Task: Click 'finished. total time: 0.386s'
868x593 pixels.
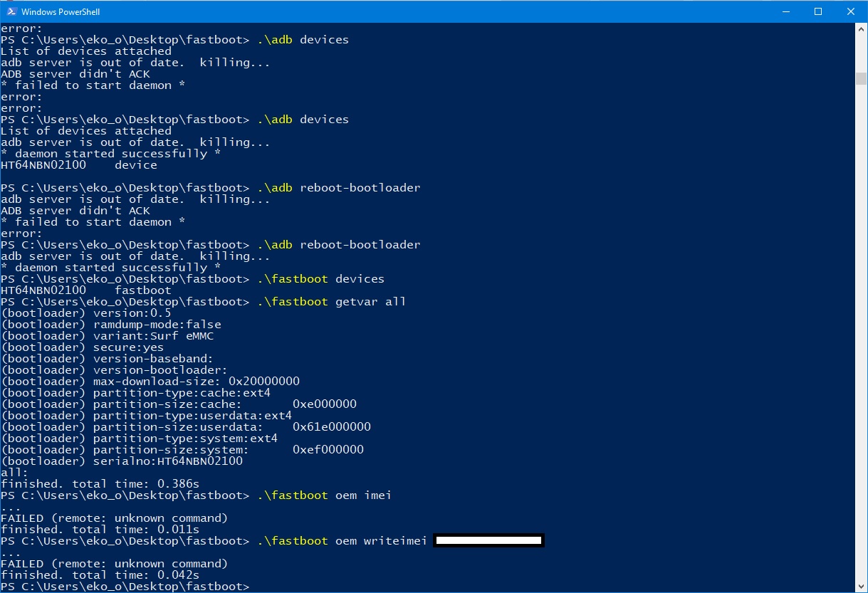Action: click(100, 484)
